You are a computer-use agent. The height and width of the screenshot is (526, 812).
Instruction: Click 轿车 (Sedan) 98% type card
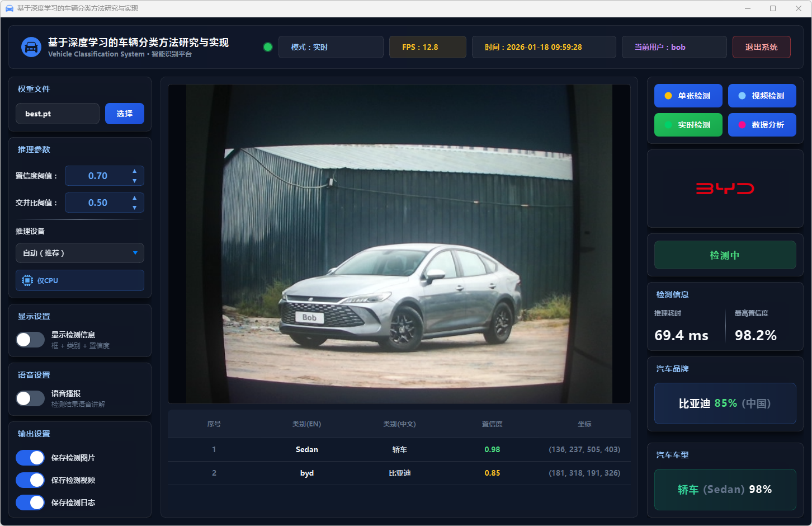click(725, 490)
